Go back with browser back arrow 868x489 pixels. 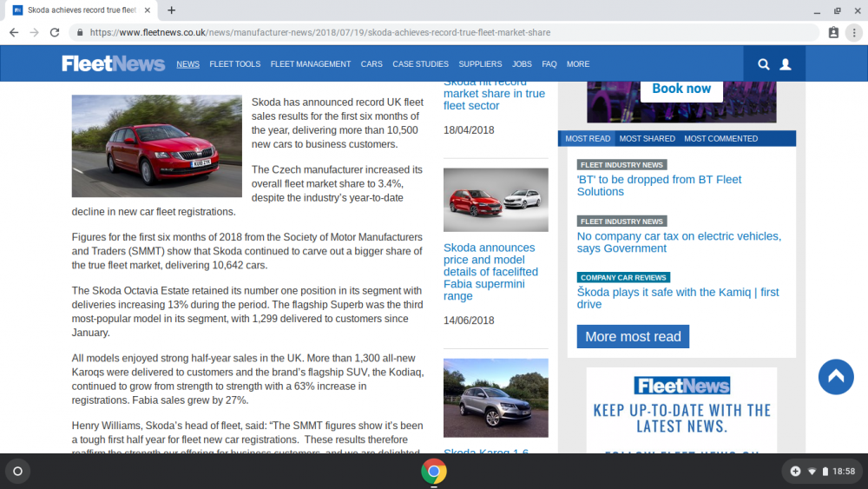tap(14, 33)
